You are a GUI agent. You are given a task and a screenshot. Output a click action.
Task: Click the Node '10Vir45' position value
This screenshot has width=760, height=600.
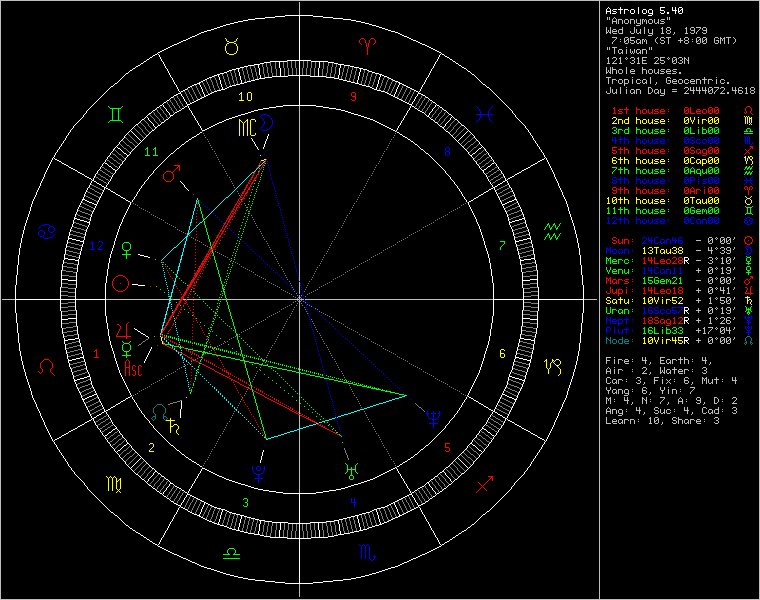click(663, 341)
